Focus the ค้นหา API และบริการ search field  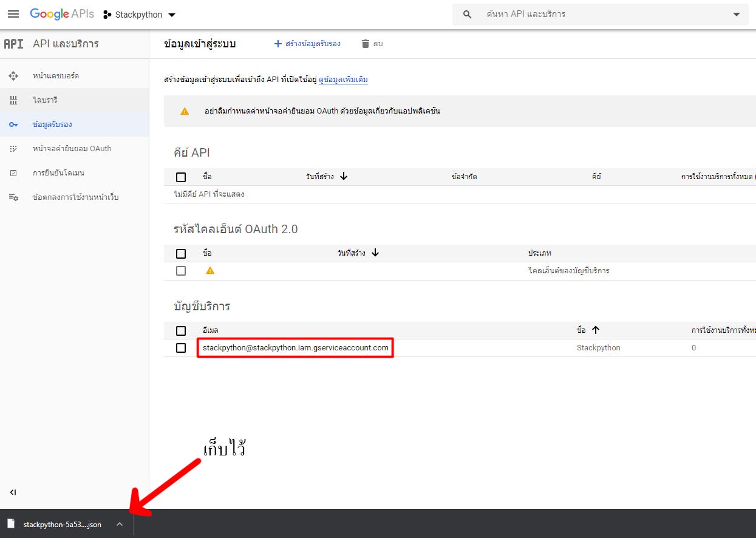pyautogui.click(x=601, y=14)
